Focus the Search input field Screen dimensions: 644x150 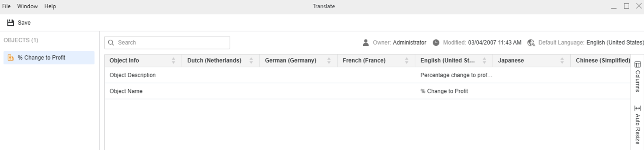(167, 42)
